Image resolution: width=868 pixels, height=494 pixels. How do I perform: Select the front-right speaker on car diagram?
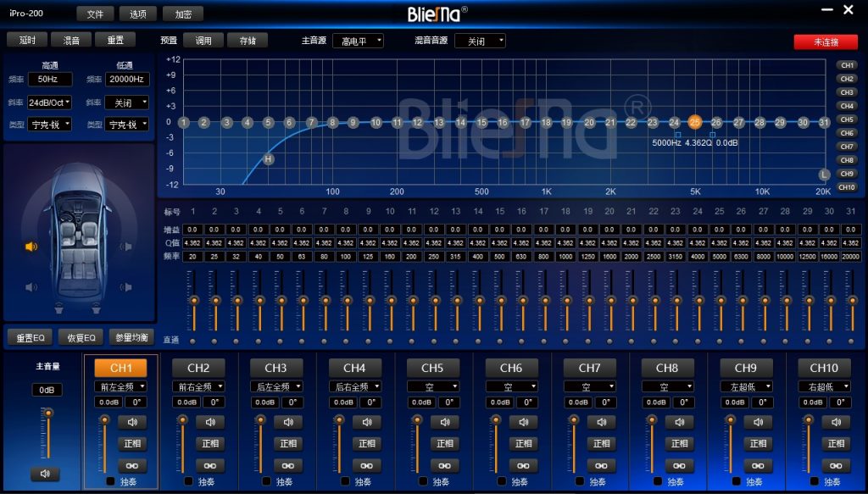[126, 247]
